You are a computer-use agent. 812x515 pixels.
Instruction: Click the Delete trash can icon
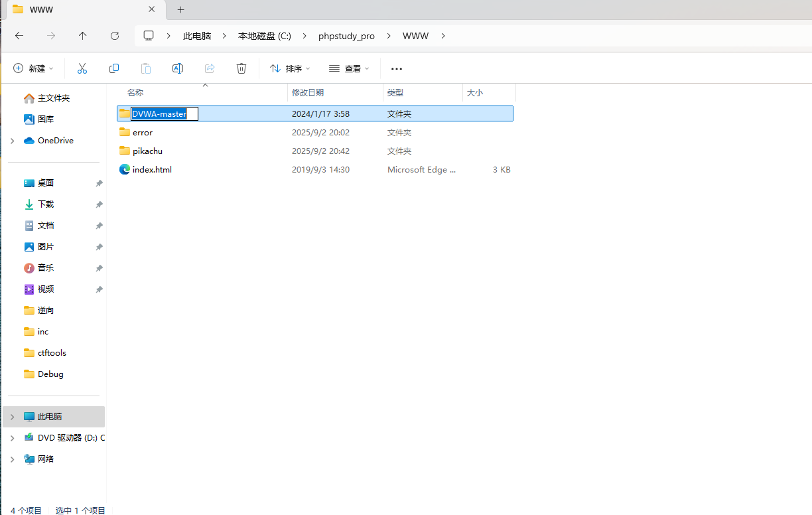pos(241,68)
